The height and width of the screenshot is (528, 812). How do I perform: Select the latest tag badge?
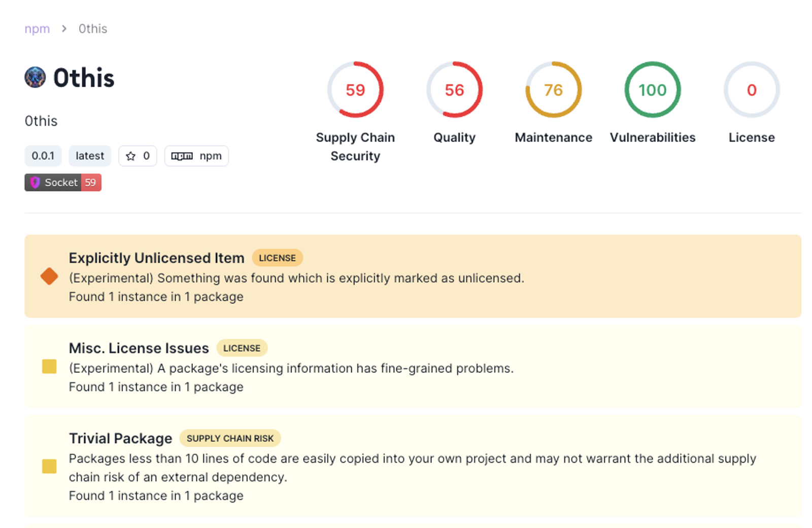90,156
